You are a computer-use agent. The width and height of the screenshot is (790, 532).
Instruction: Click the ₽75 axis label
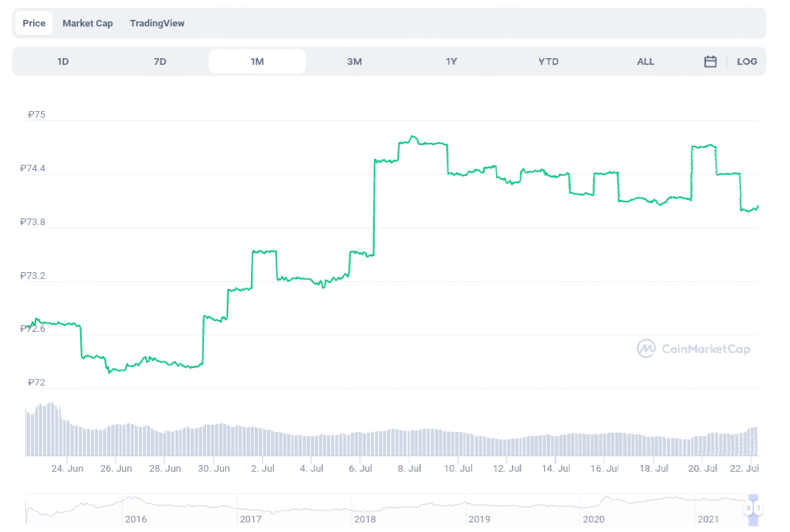(x=36, y=115)
